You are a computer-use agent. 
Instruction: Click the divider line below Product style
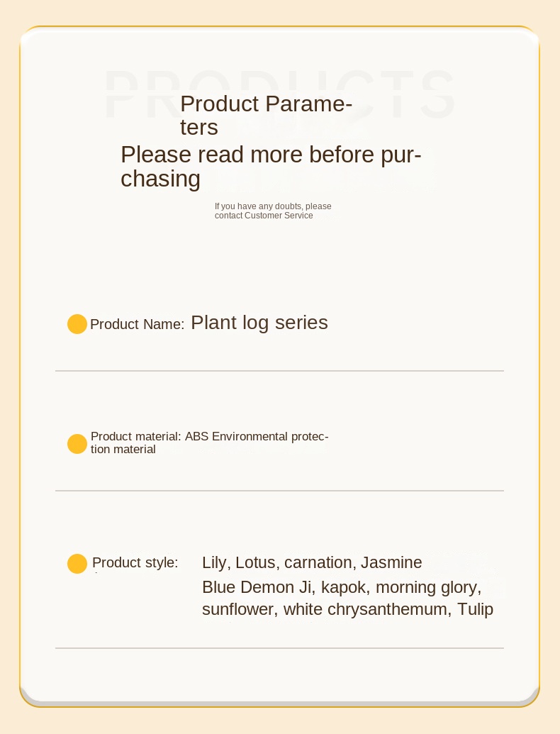280,648
